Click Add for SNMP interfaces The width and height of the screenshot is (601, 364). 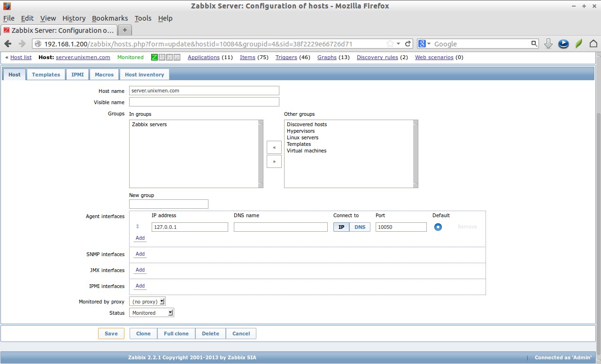point(140,254)
